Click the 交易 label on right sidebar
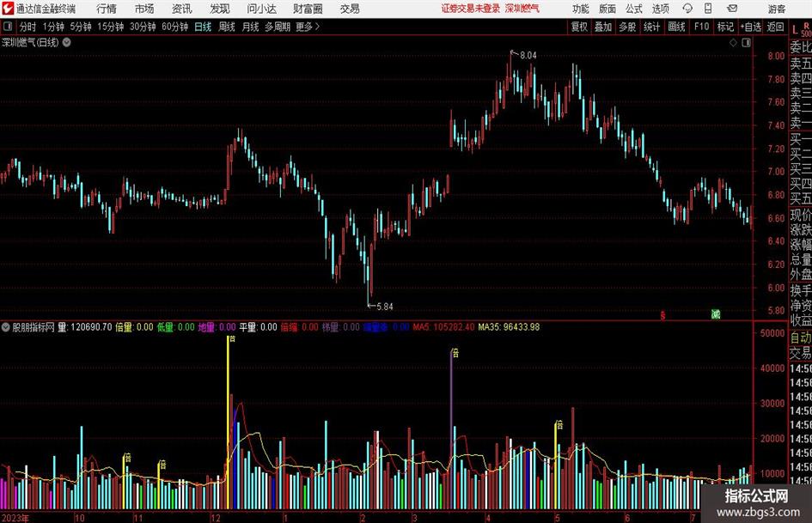The width and height of the screenshot is (812, 523). (800, 353)
